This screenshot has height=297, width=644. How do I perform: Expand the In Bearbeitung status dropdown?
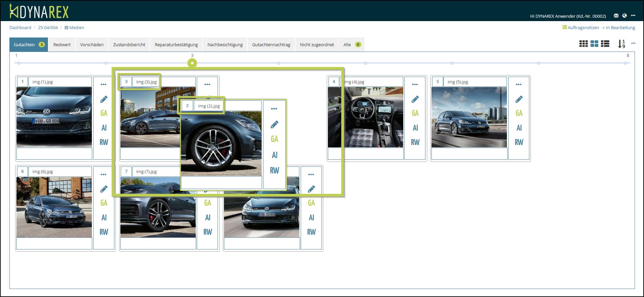619,27
